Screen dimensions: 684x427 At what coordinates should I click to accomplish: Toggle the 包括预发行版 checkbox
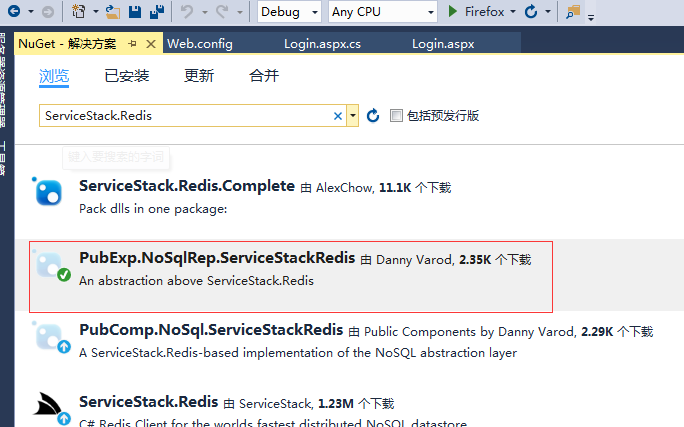point(396,116)
